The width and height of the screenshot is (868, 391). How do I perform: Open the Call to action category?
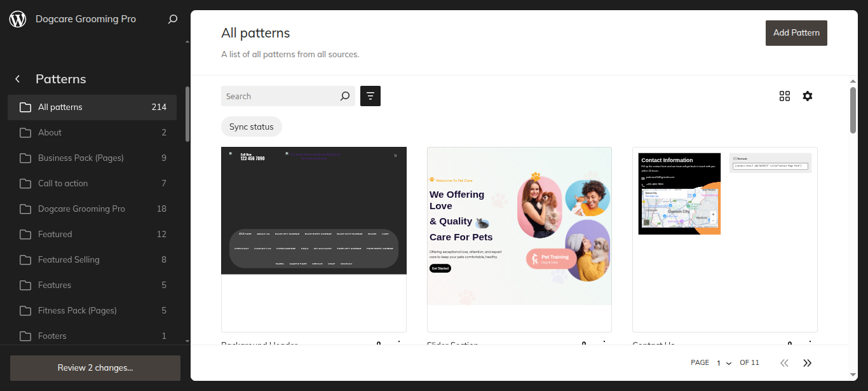click(x=92, y=183)
